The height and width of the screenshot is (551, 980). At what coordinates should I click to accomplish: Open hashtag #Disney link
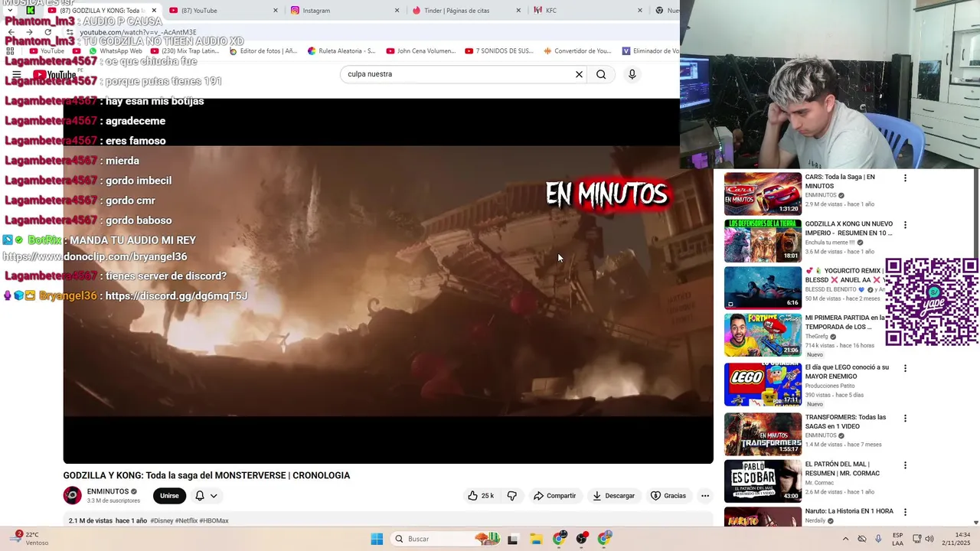coord(162,520)
